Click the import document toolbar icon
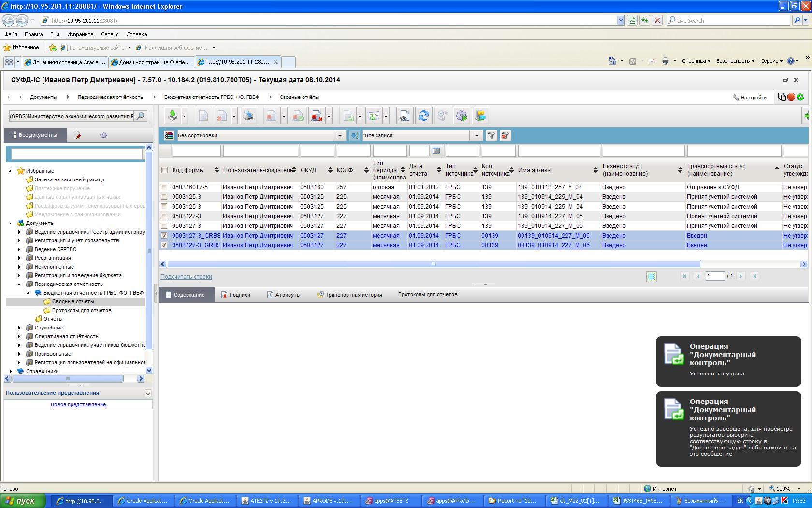 pos(173,116)
